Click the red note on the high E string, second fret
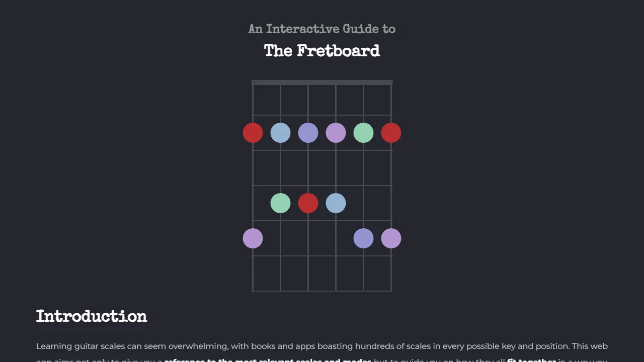644x362 pixels. 391,133
